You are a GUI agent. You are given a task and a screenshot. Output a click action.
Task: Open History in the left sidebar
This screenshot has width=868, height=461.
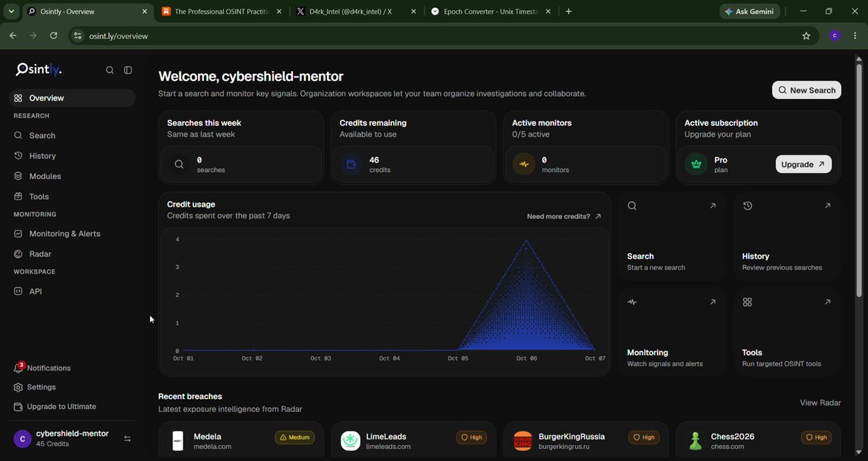[x=72, y=156]
